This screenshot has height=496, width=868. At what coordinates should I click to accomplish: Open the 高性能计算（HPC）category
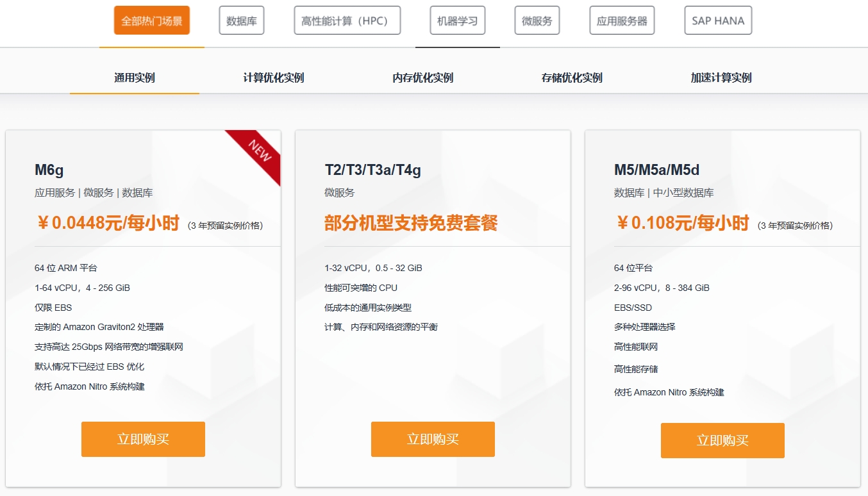click(x=347, y=20)
